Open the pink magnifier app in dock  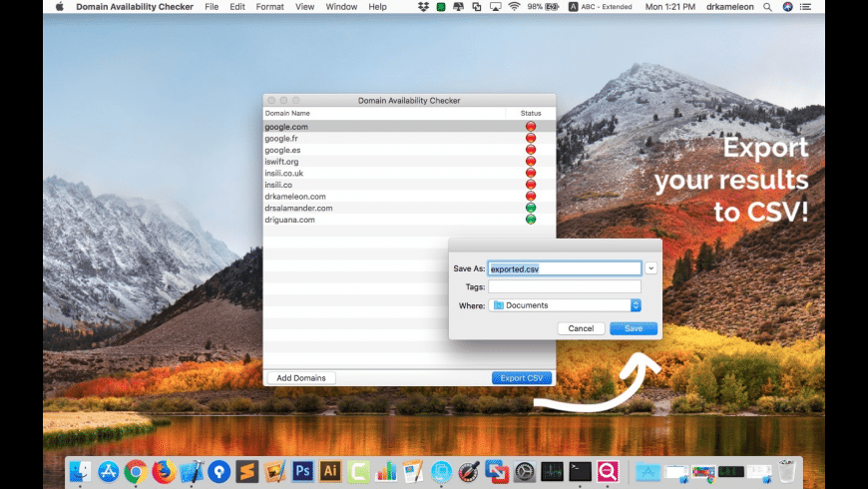coord(608,472)
